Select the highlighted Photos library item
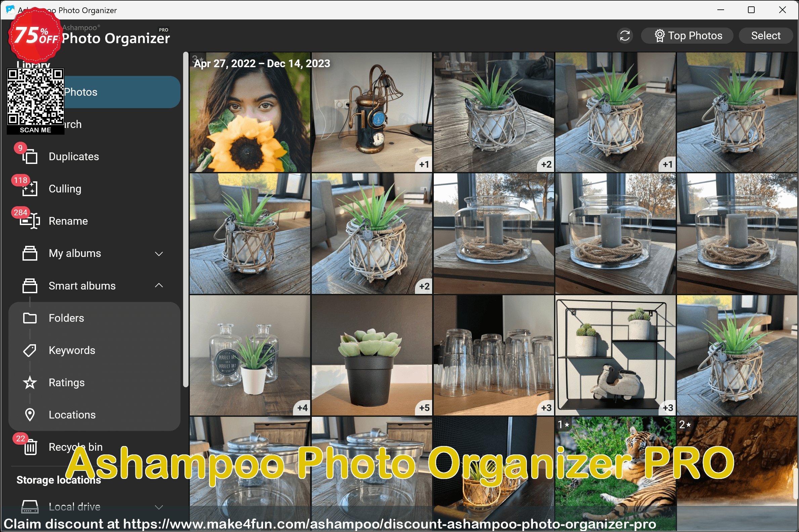 tap(95, 92)
